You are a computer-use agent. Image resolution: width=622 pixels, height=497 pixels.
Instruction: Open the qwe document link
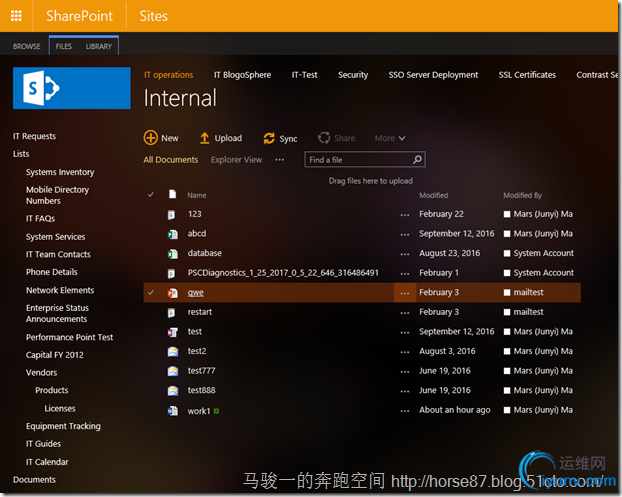click(x=196, y=293)
